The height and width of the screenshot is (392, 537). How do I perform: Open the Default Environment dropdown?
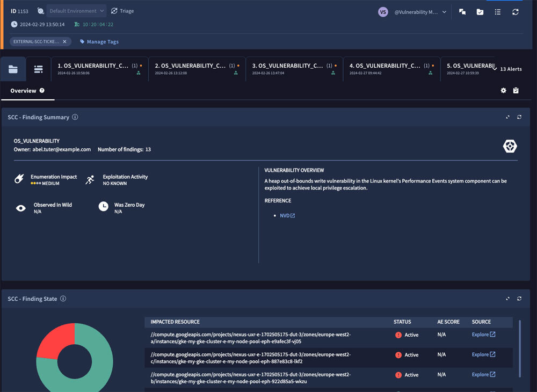tap(76, 11)
